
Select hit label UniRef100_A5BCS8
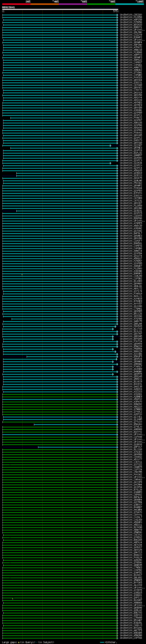pyautogui.click(x=131, y=50)
